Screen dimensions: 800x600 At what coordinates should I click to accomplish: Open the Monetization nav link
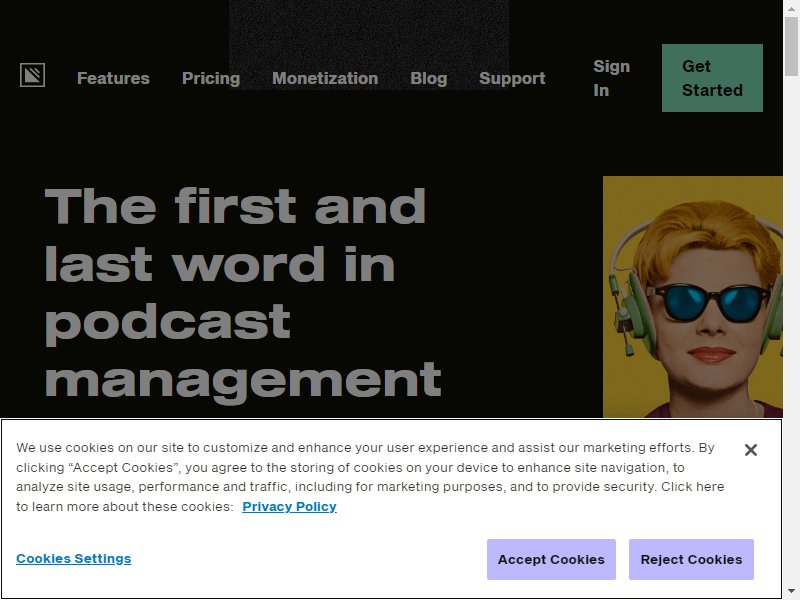325,78
